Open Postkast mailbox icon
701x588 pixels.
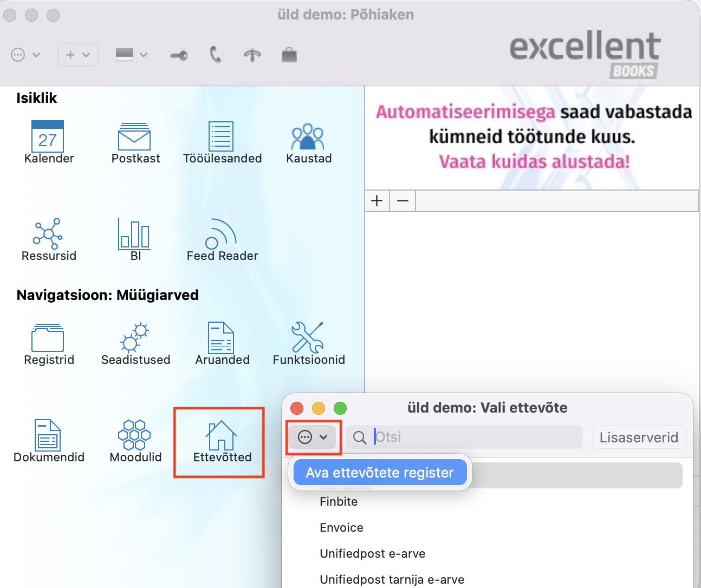(134, 136)
